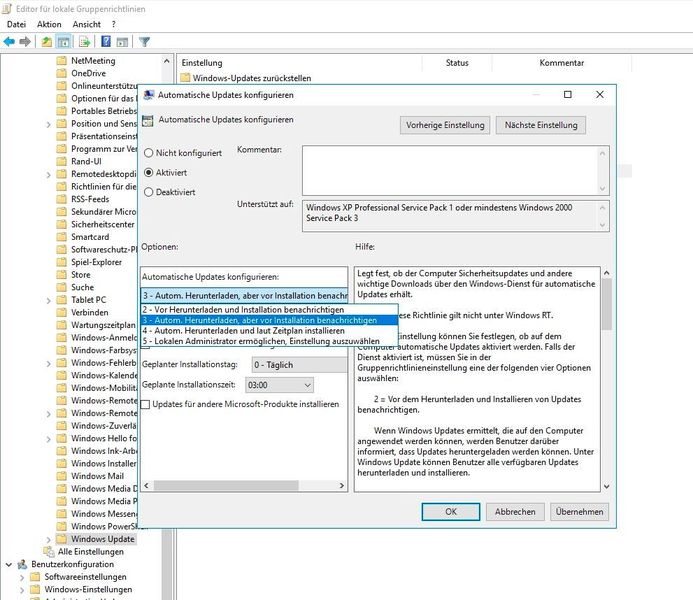
Task: Click the Verbinden folder icon
Action: click(61, 312)
